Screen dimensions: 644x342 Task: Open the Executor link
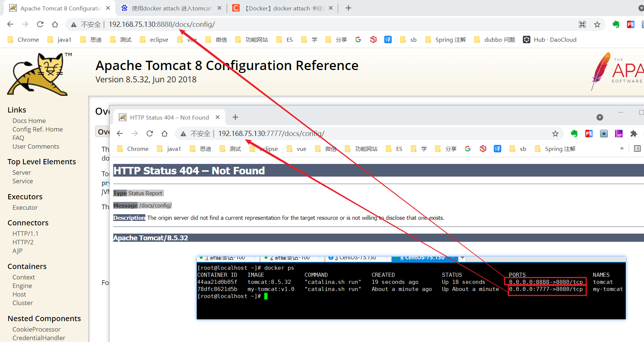click(25, 208)
